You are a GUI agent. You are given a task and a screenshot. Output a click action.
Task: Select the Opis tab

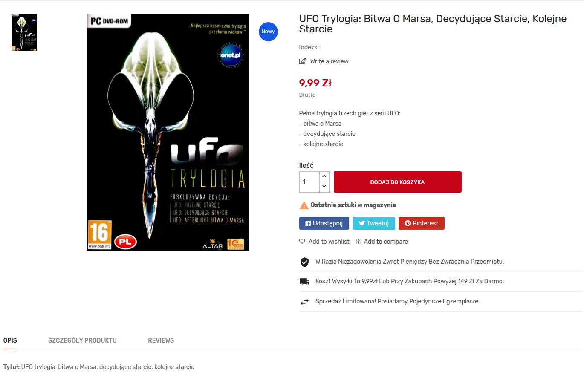[10, 340]
